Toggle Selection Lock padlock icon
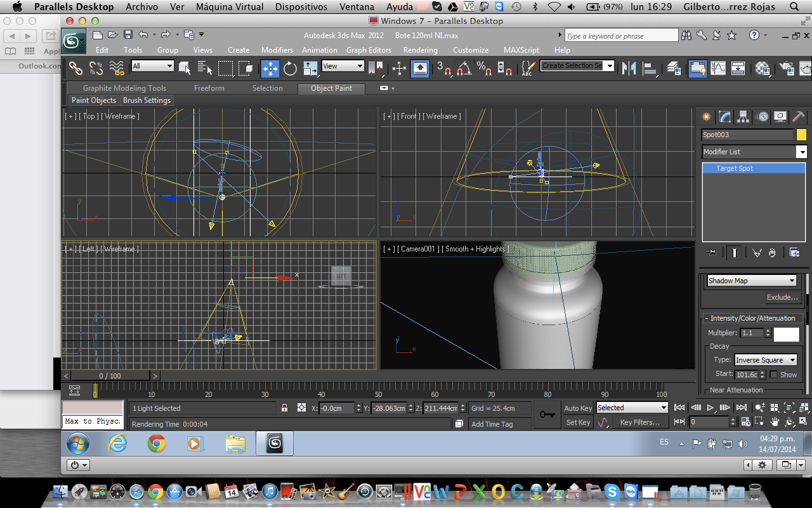 click(x=285, y=408)
